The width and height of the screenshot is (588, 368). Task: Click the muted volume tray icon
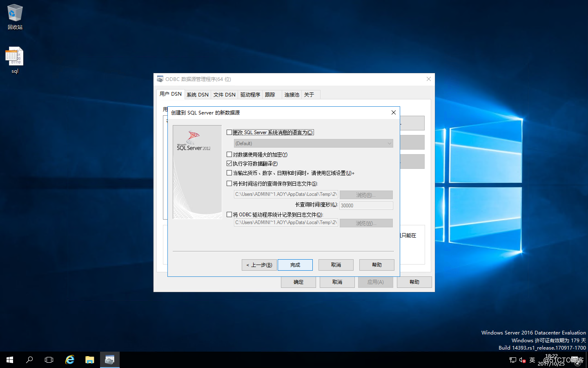tap(522, 360)
